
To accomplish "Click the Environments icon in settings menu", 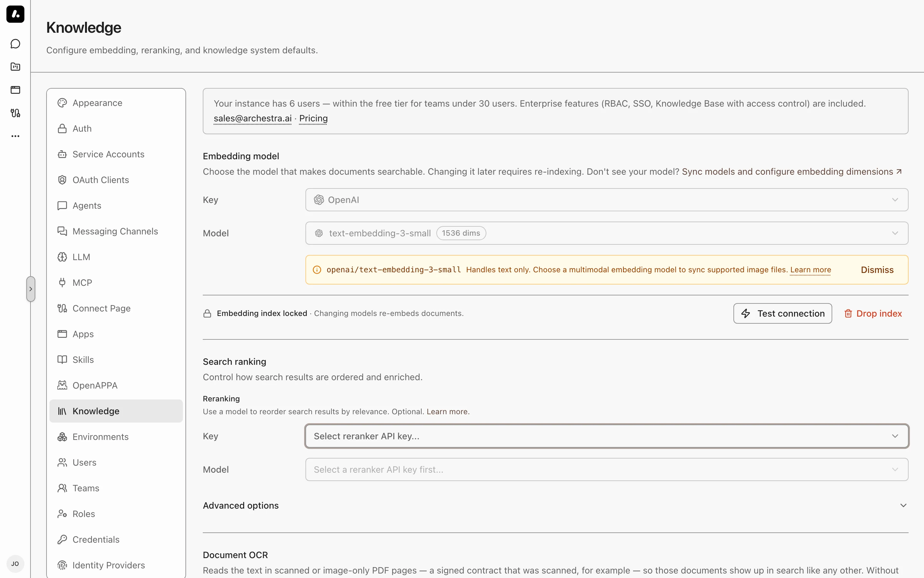I will point(62,437).
